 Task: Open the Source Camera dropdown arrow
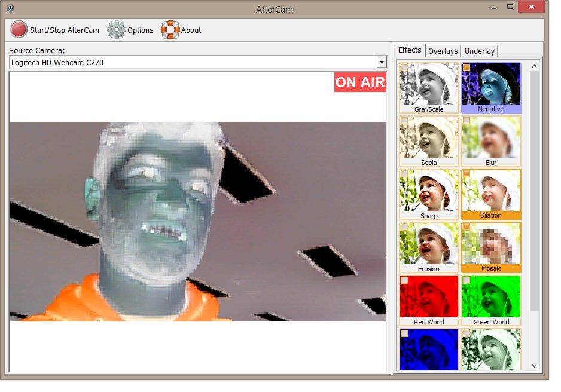coord(382,62)
